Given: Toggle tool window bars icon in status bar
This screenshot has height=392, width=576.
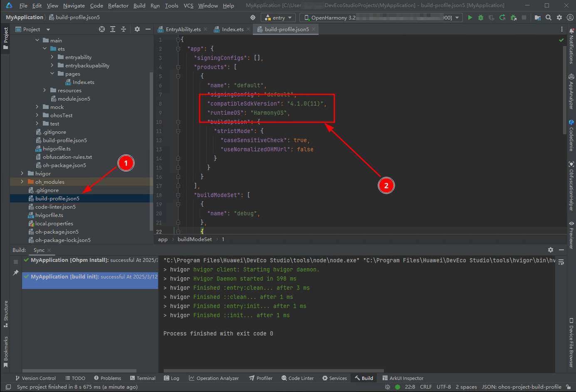Looking at the screenshot, I should (8, 387).
